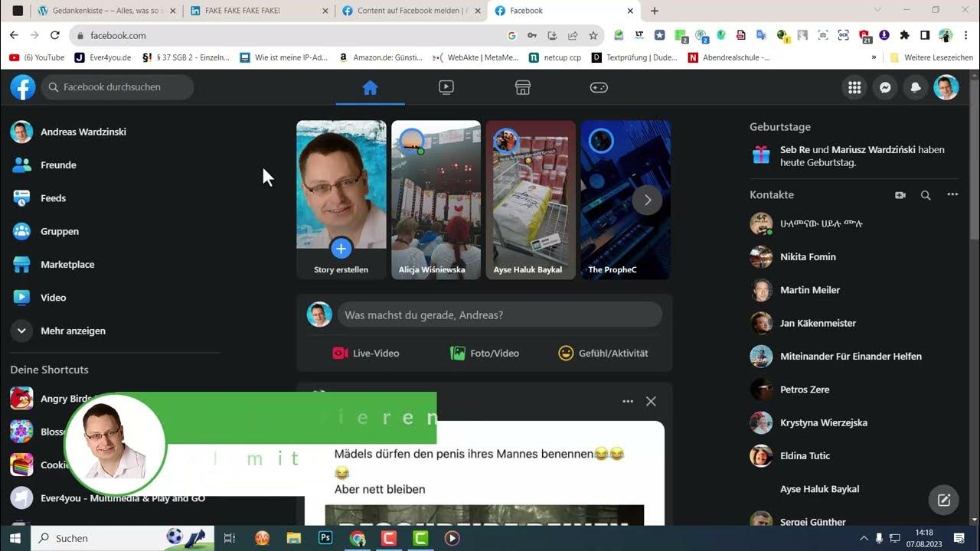This screenshot has width=980, height=551.
Task: Start new room video icon in Kontakte
Action: [x=900, y=195]
